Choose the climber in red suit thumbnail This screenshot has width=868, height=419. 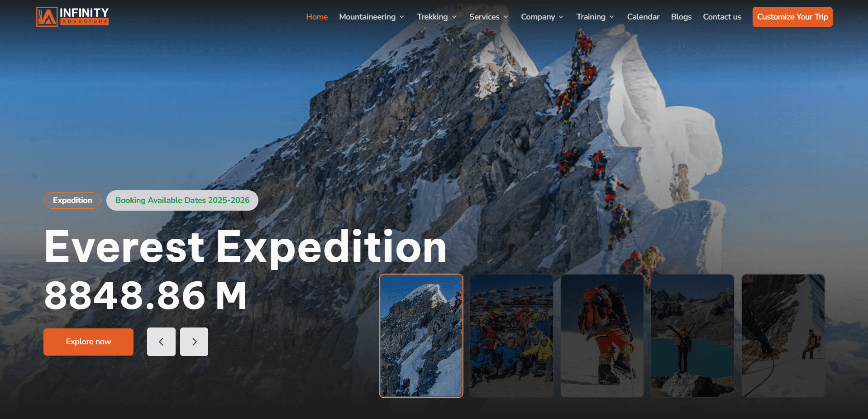tap(602, 336)
